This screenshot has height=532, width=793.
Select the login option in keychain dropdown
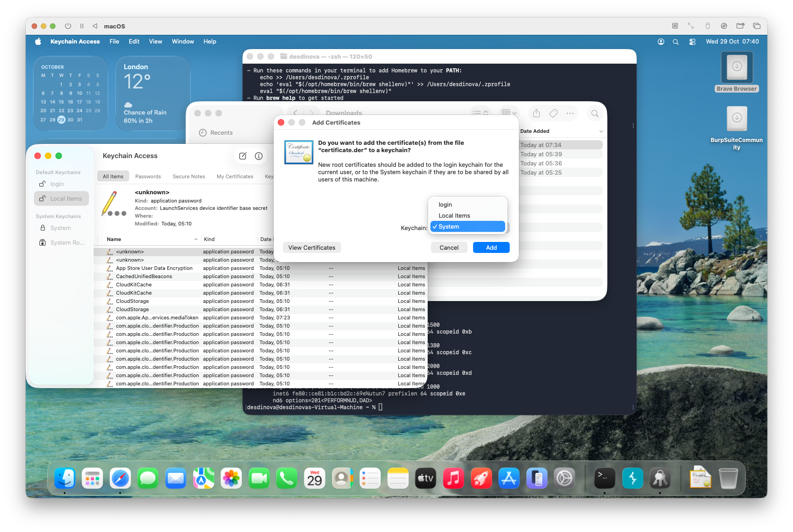tap(445, 205)
